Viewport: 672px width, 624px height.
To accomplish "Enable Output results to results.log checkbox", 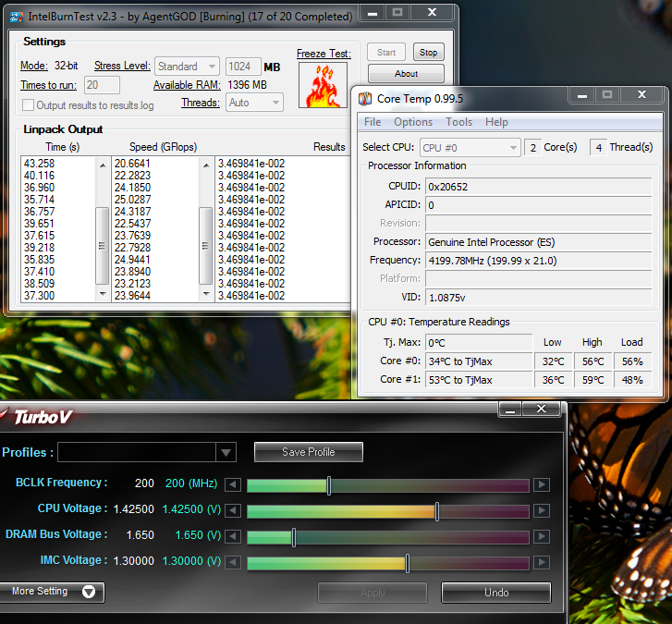I will [29, 105].
